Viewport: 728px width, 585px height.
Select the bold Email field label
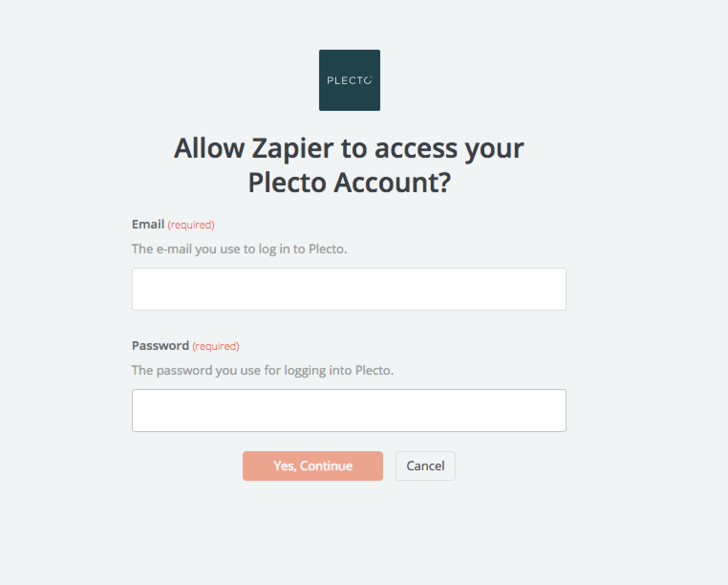point(148,224)
